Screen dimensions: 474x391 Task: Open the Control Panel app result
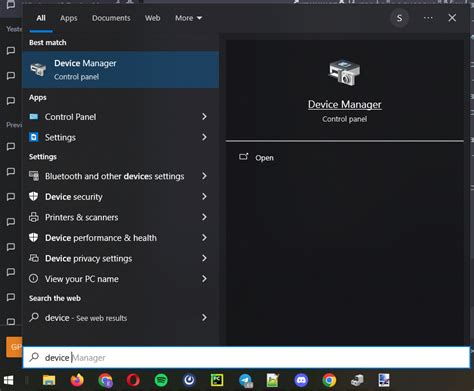[121, 117]
